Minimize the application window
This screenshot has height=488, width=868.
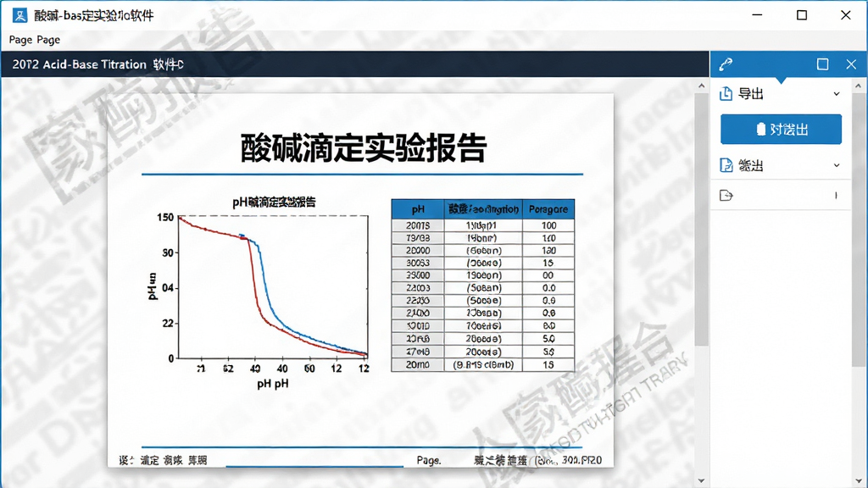click(757, 15)
